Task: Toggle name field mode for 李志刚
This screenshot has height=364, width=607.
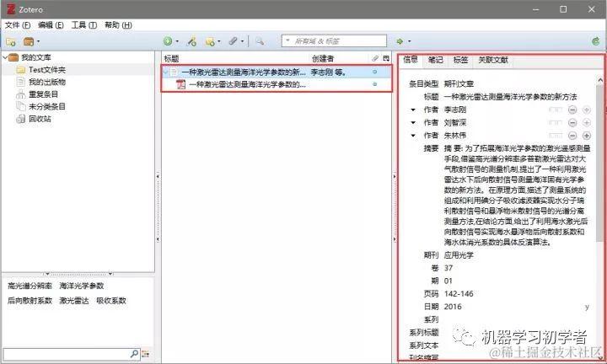Action: coord(556,110)
